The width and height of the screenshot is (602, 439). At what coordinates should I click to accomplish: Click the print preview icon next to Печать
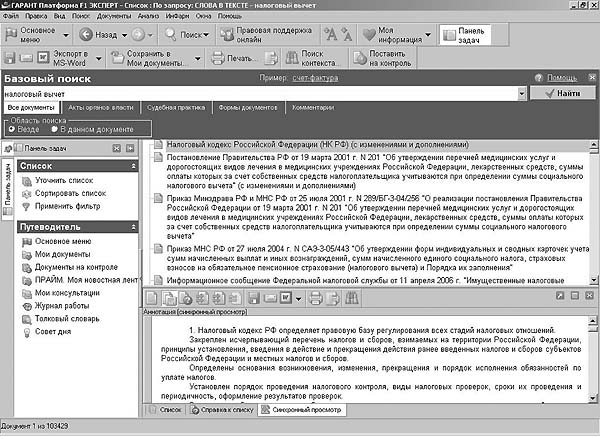click(x=271, y=58)
